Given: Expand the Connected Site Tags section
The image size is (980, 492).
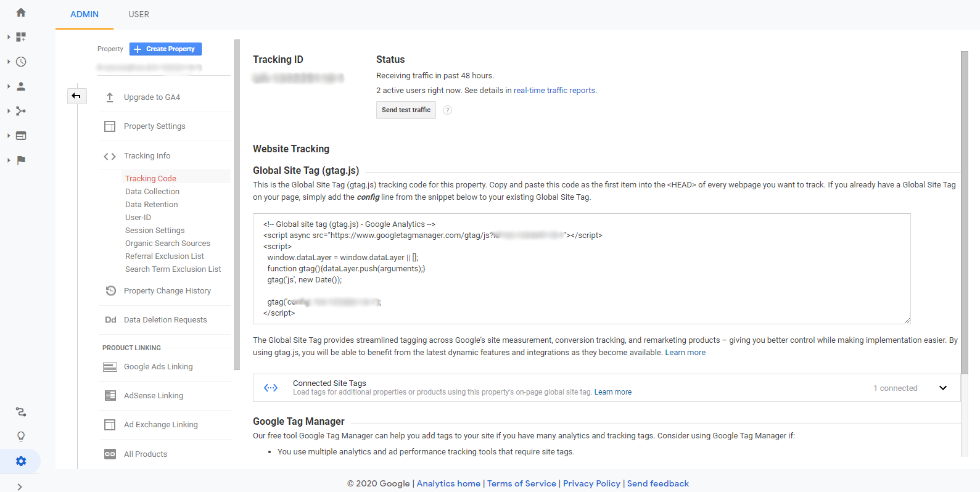Looking at the screenshot, I should [942, 388].
